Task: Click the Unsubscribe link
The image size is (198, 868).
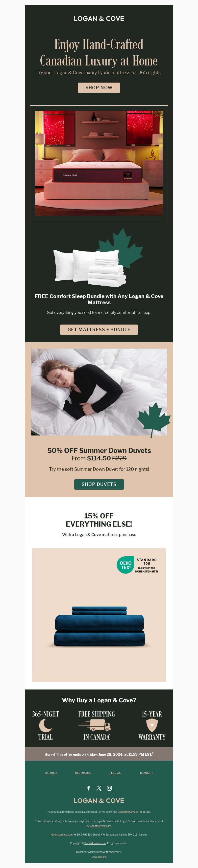Action: [x=99, y=856]
